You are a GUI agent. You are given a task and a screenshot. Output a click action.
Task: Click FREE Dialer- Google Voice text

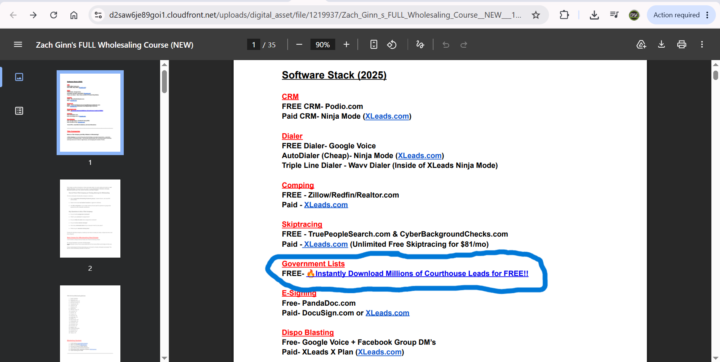328,146
